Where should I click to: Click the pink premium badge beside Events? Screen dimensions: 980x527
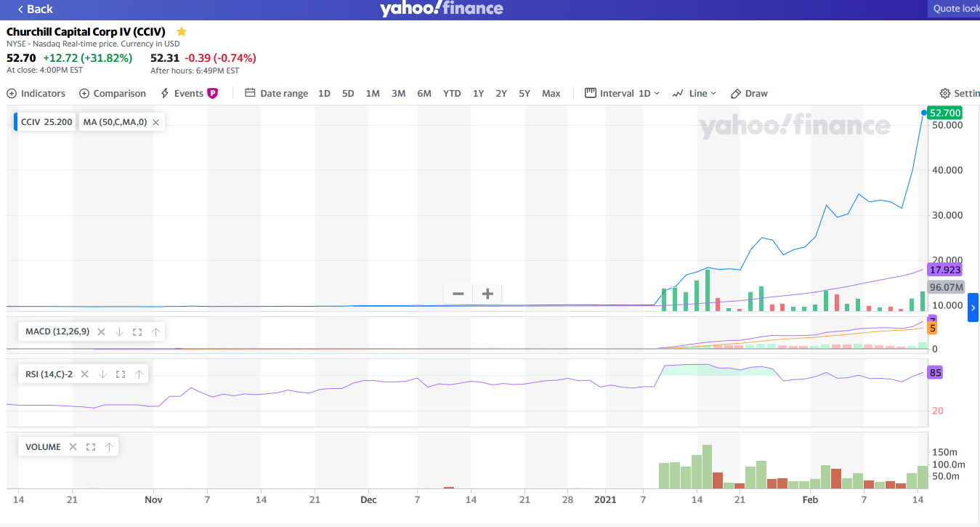213,93
